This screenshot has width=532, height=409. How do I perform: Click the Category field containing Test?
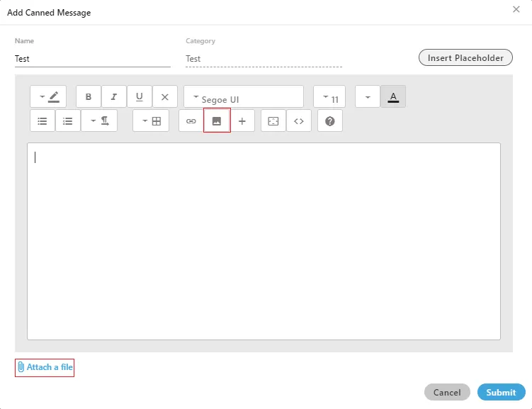click(x=264, y=59)
